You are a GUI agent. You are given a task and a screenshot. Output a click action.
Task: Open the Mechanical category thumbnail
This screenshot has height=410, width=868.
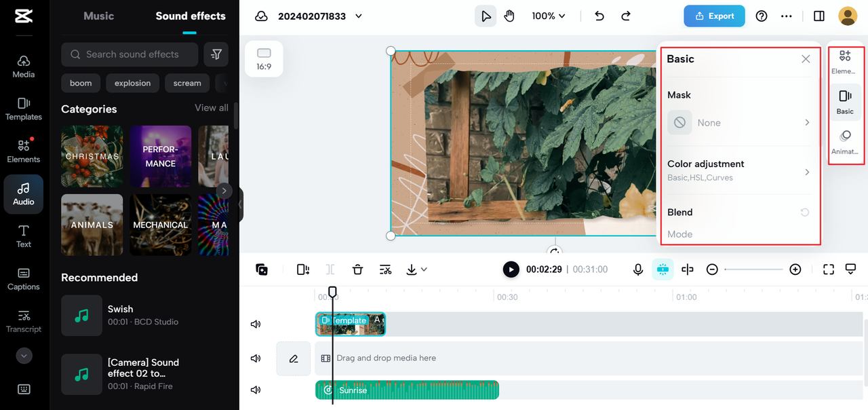[x=161, y=225]
